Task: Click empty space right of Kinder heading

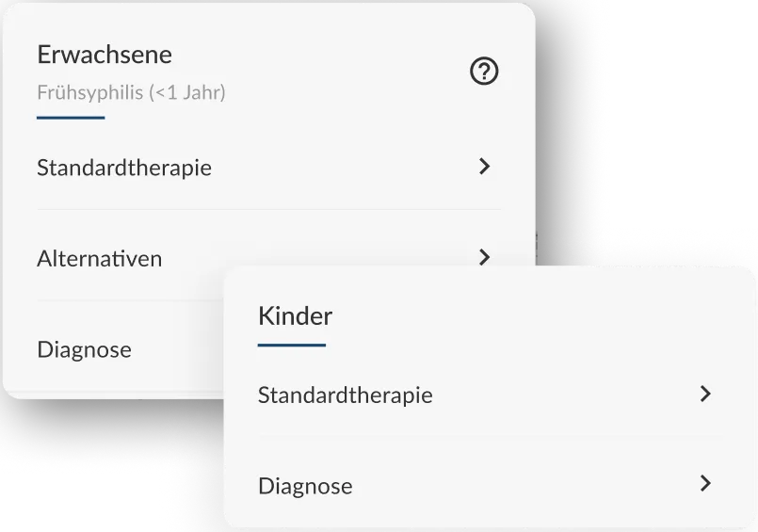Action: [x=527, y=316]
